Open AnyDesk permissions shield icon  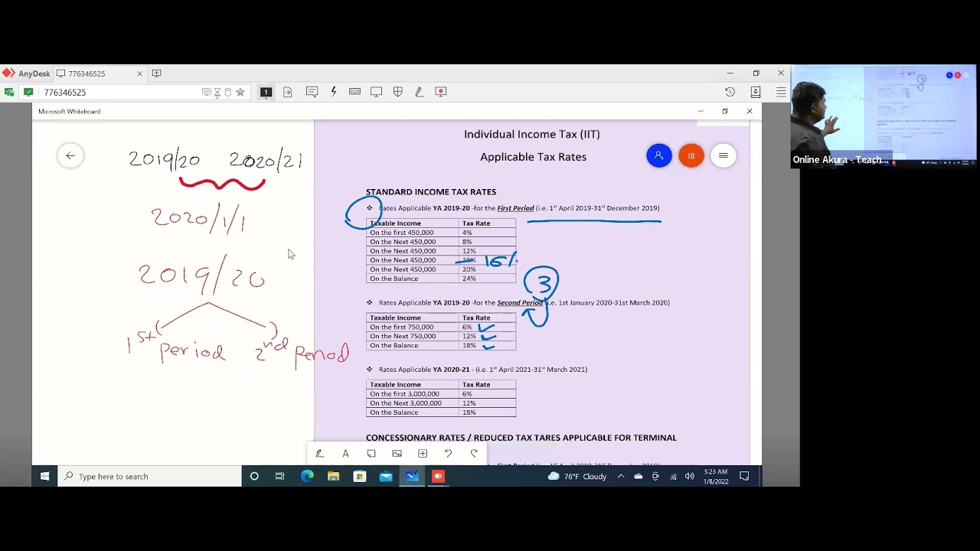[397, 92]
